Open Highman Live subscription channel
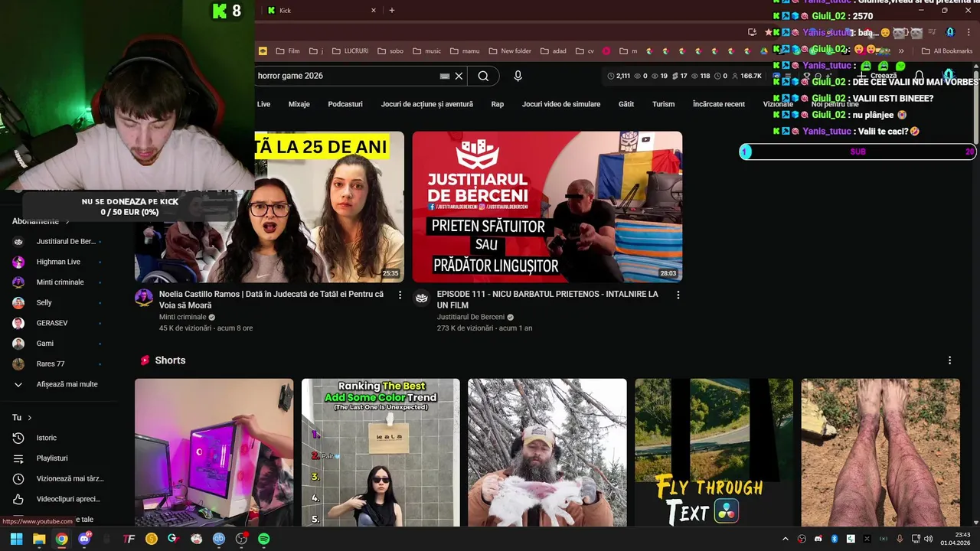 pos(58,262)
